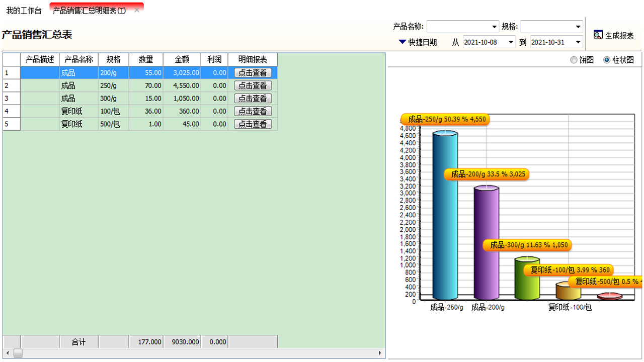Open the 规格 dropdown list
This screenshot has height=362, width=644.
point(578,26)
